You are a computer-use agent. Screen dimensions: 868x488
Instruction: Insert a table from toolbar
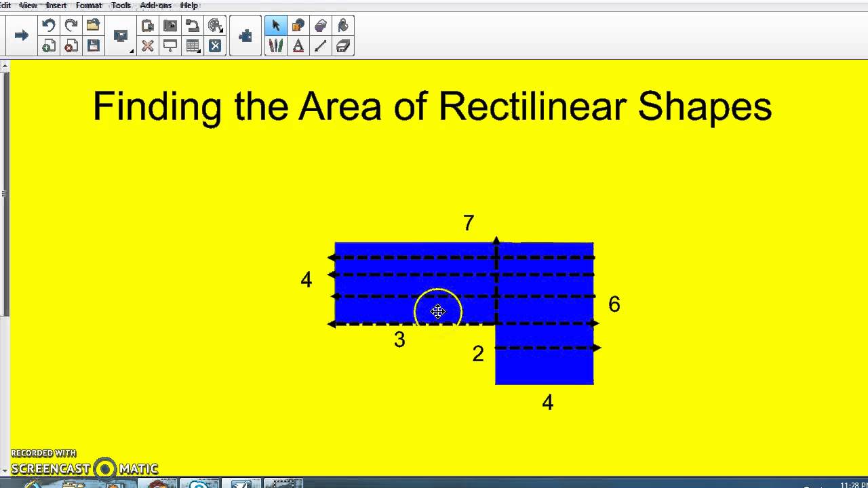coord(193,46)
